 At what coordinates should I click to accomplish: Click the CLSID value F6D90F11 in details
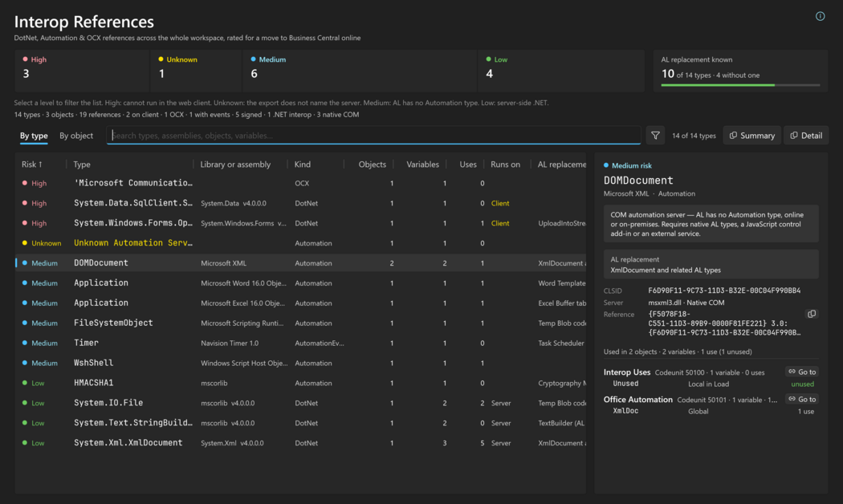point(724,291)
